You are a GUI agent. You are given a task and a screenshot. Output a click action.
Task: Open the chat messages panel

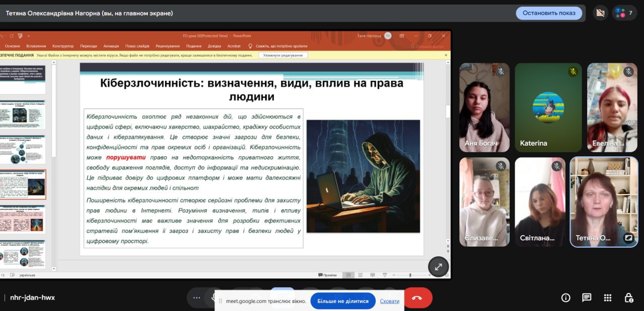pyautogui.click(x=587, y=297)
